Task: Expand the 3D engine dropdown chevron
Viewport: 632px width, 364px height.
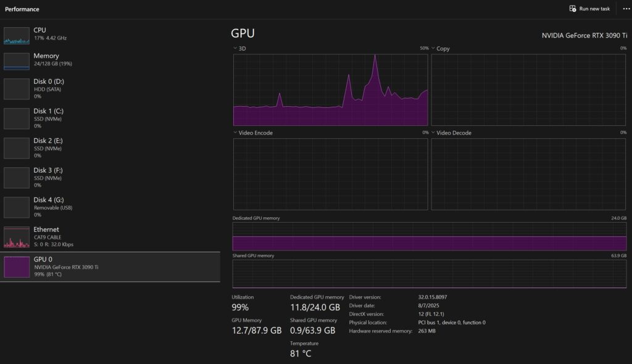Action: click(235, 48)
